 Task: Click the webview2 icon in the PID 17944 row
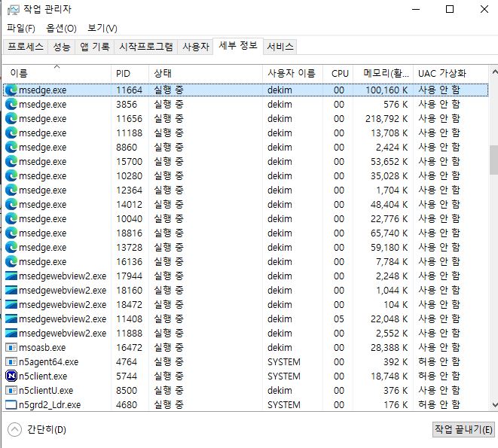click(x=11, y=276)
